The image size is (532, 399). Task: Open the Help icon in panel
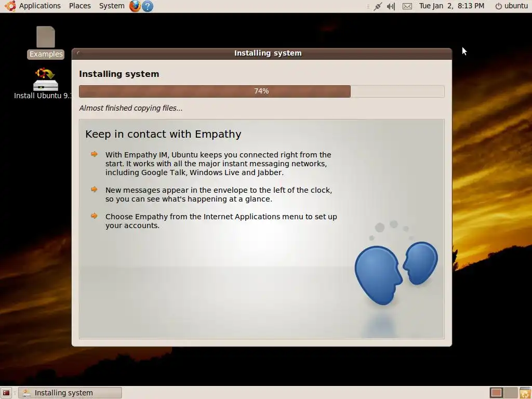pyautogui.click(x=148, y=6)
